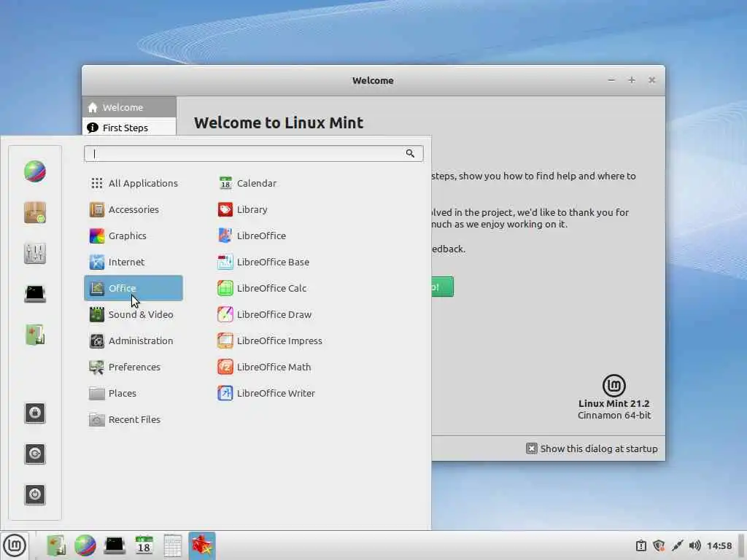Open the calendar launcher on the taskbar
The image size is (747, 560).
point(144,545)
